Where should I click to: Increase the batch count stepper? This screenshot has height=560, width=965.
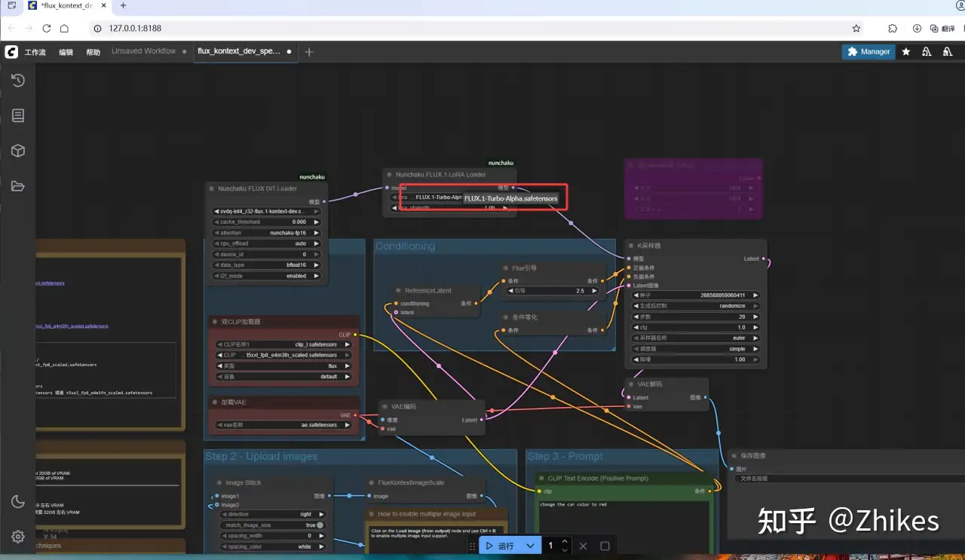[x=565, y=541]
